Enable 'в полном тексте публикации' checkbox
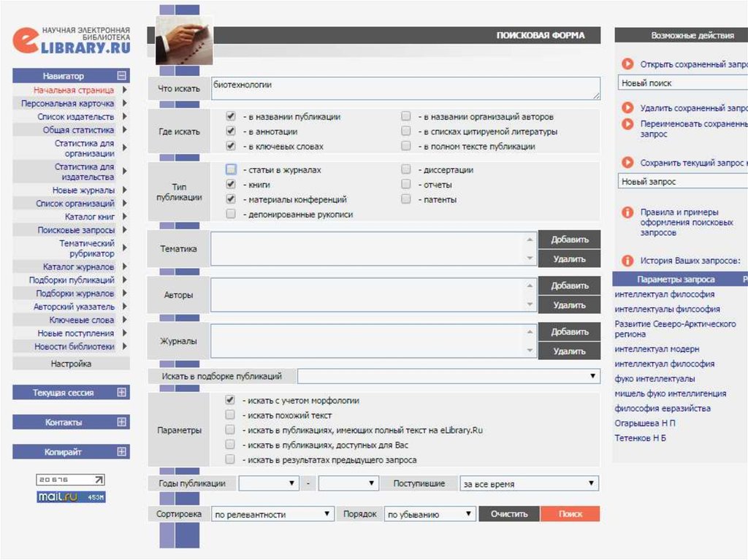This screenshot has width=748, height=560. click(406, 146)
